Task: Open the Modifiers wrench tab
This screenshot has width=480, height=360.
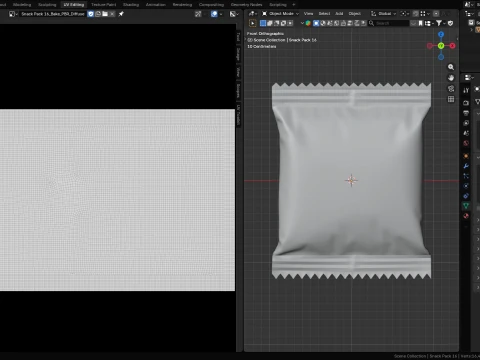Action: (x=466, y=166)
